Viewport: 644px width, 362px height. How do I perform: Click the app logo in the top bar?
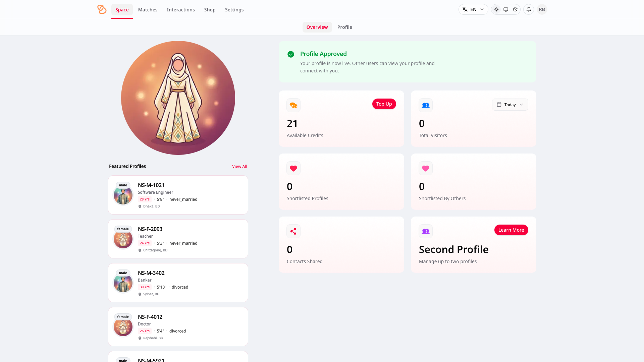(102, 9)
